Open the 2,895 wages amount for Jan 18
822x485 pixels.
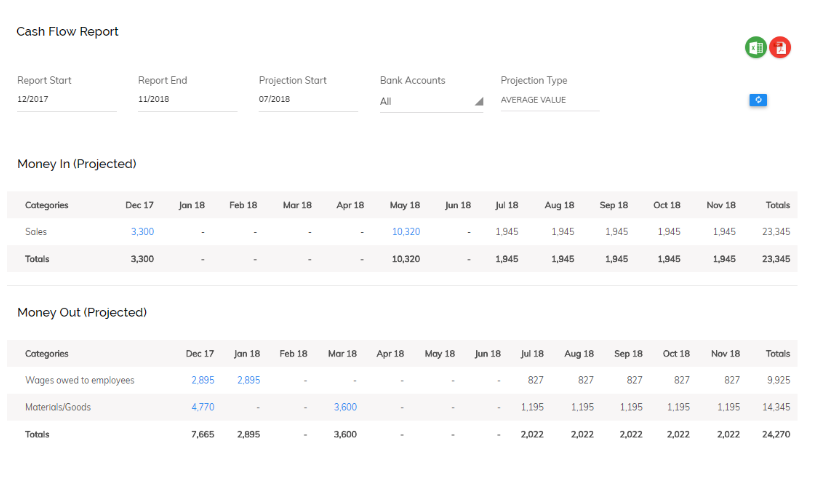tap(248, 380)
